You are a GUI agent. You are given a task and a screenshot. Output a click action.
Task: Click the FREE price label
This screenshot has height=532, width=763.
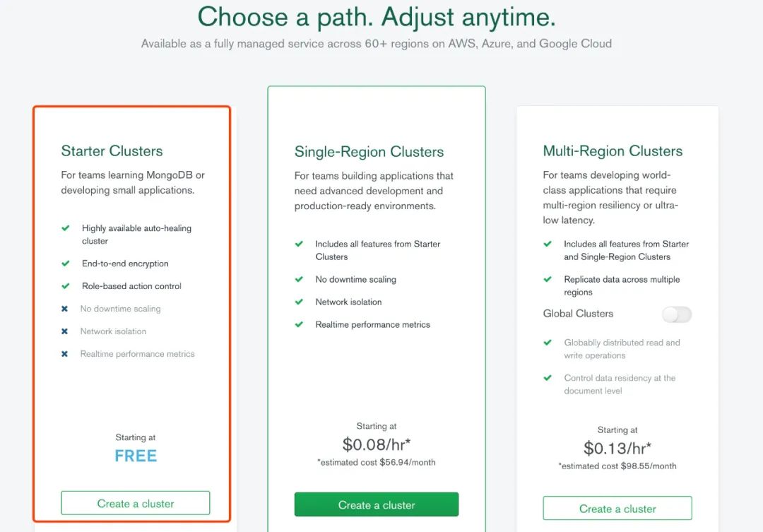tap(136, 456)
